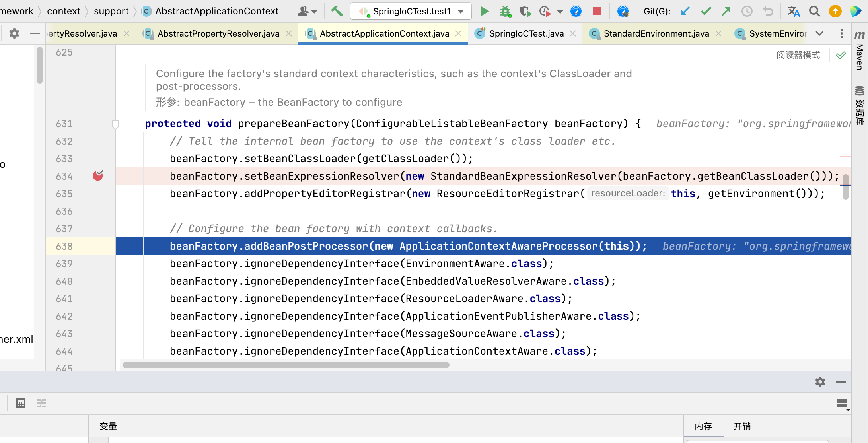
Task: Click the profiler run icon
Action: pos(545,11)
